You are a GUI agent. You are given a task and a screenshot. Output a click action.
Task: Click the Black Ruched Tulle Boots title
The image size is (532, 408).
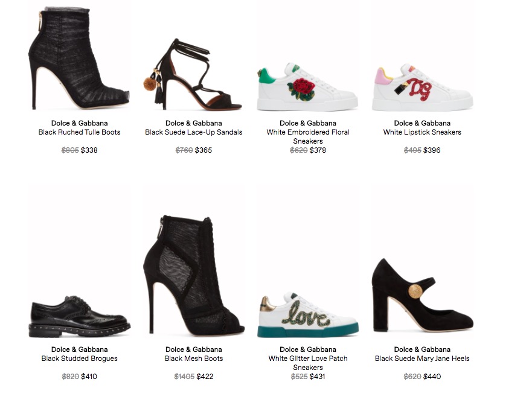point(79,132)
